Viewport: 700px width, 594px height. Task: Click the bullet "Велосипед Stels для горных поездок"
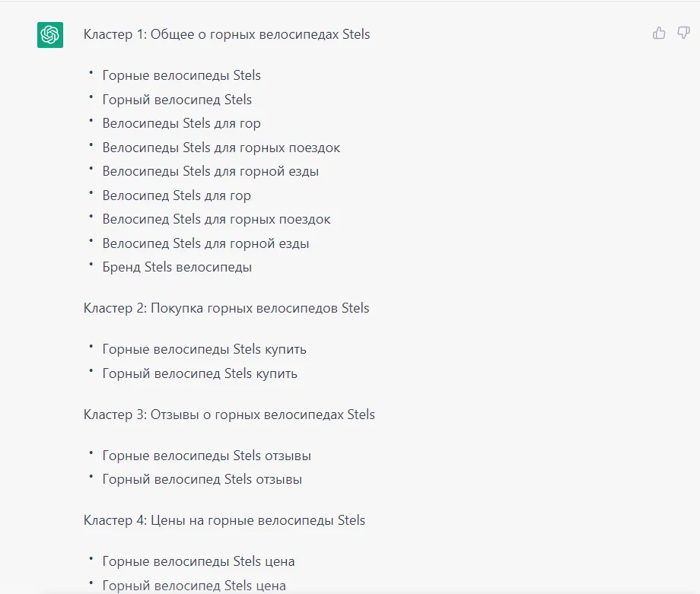[x=216, y=219]
